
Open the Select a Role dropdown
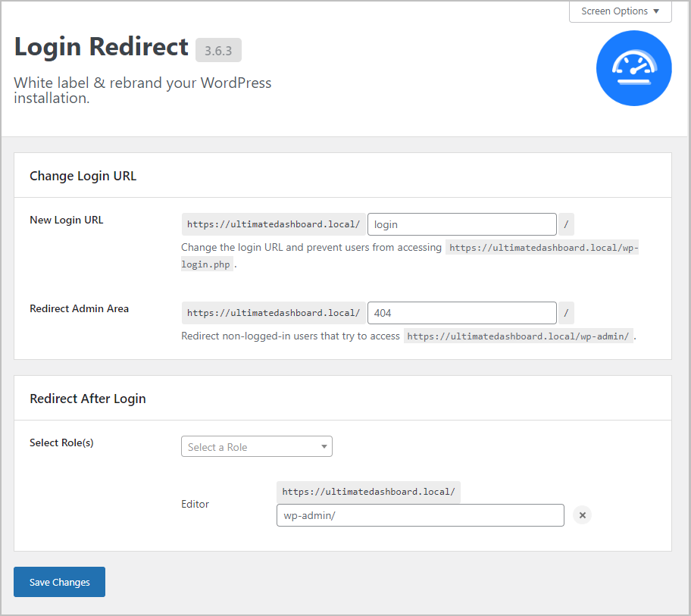(x=257, y=446)
